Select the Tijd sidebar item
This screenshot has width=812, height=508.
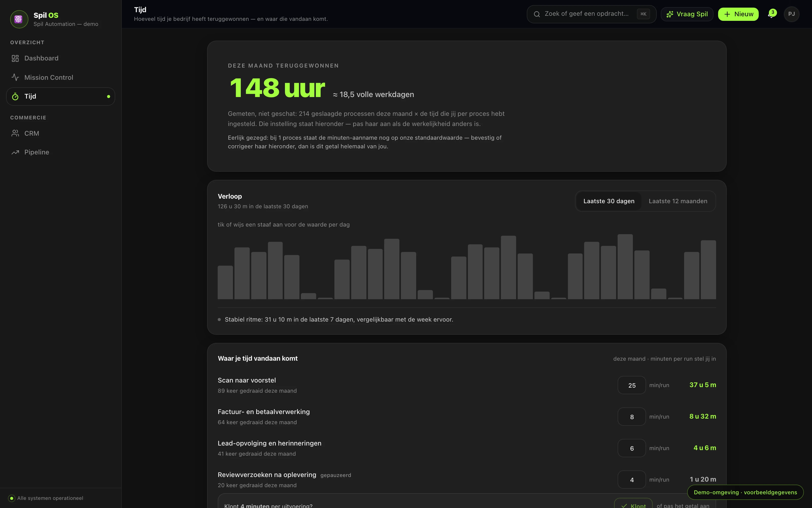(x=60, y=97)
